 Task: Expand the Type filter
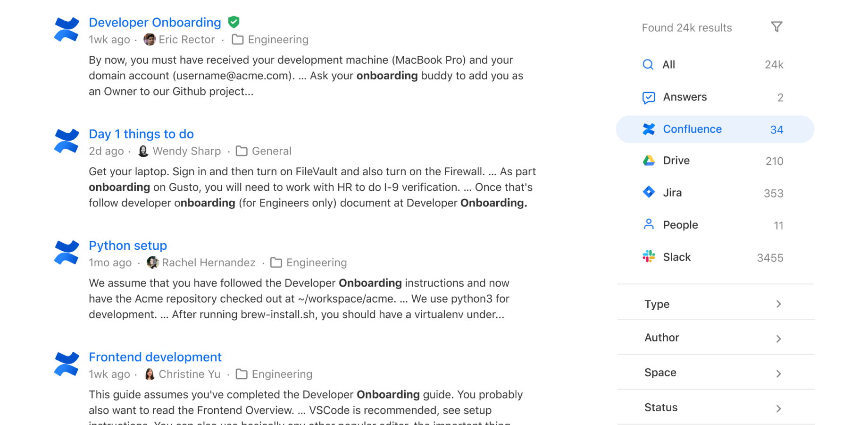pyautogui.click(x=715, y=304)
